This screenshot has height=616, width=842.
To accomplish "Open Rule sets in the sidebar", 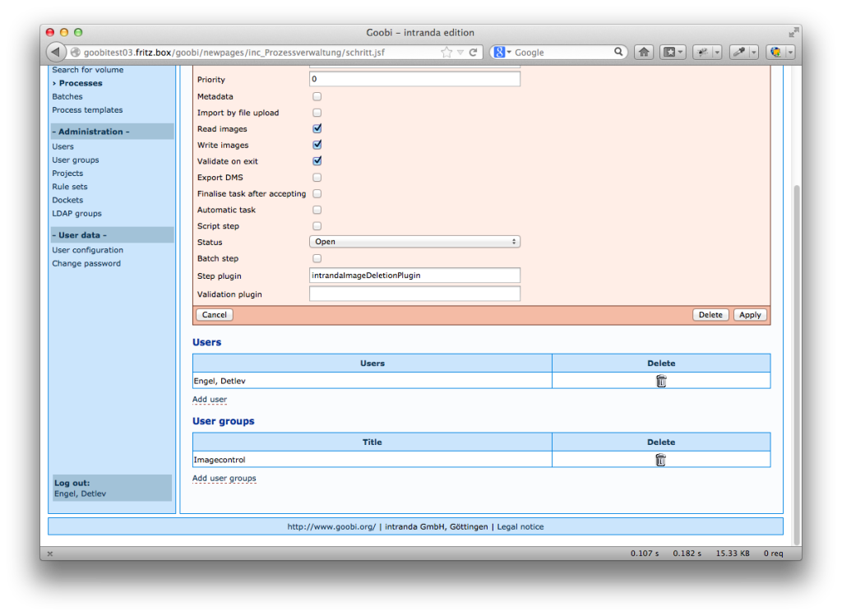I will tap(69, 187).
